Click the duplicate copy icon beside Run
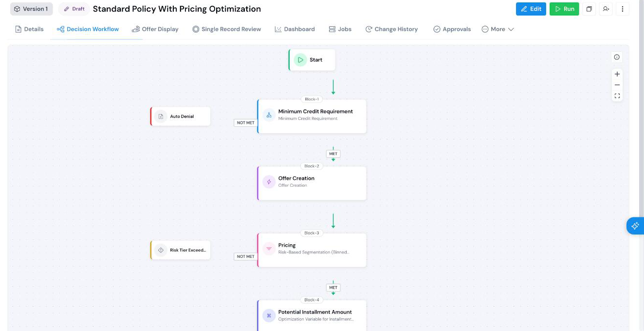644x331 pixels. pos(589,9)
